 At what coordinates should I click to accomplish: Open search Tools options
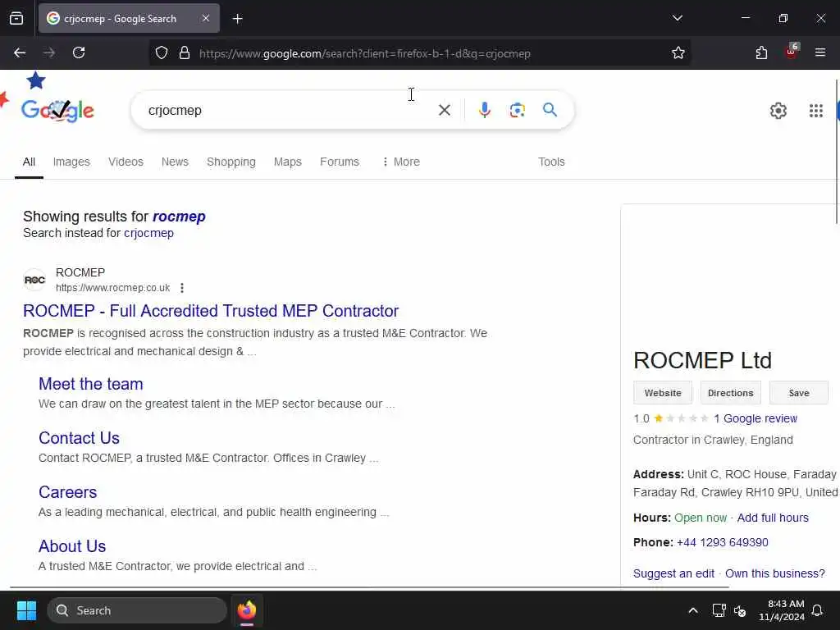(551, 162)
